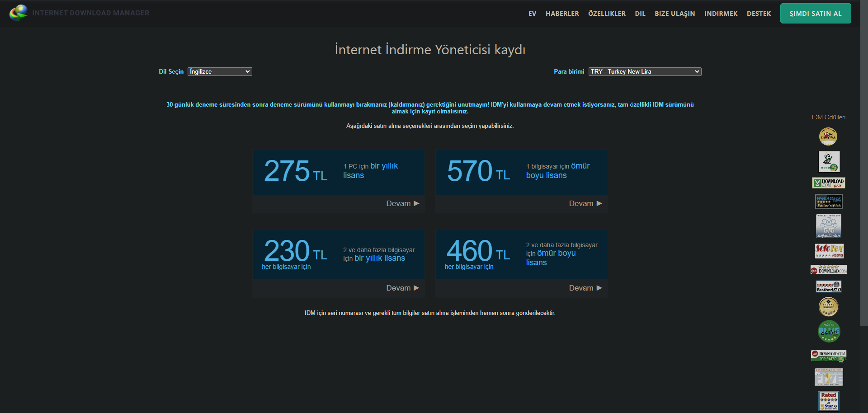
Task: Open the HABERLER menu item
Action: 562,14
